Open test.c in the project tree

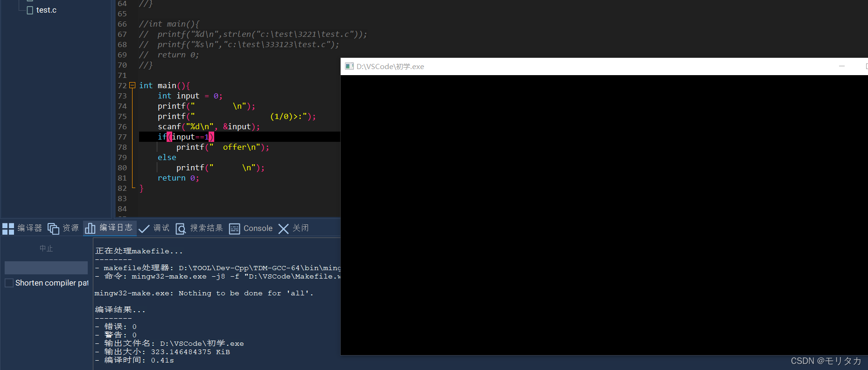point(46,10)
